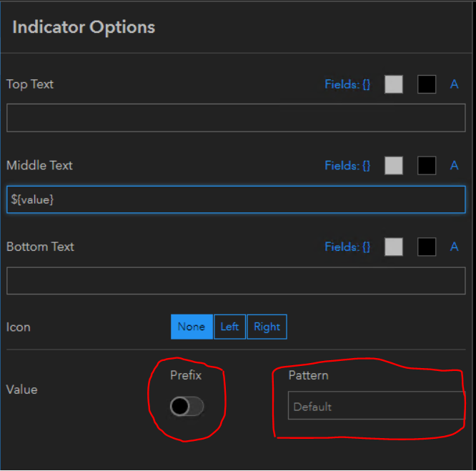Set icon position to Left
The width and height of the screenshot is (476, 471).
229,327
